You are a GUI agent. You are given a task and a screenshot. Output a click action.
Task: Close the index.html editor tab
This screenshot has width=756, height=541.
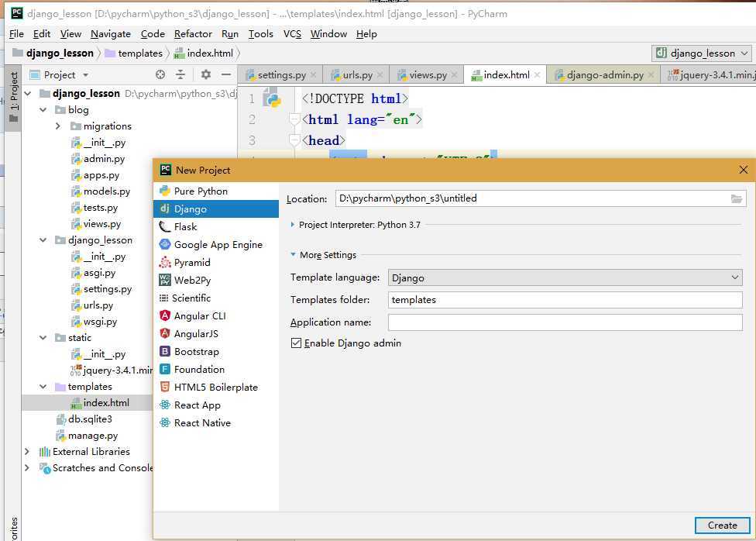click(537, 75)
